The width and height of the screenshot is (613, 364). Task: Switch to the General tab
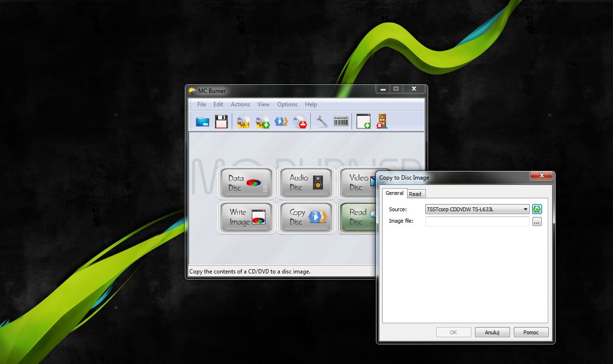[395, 193]
